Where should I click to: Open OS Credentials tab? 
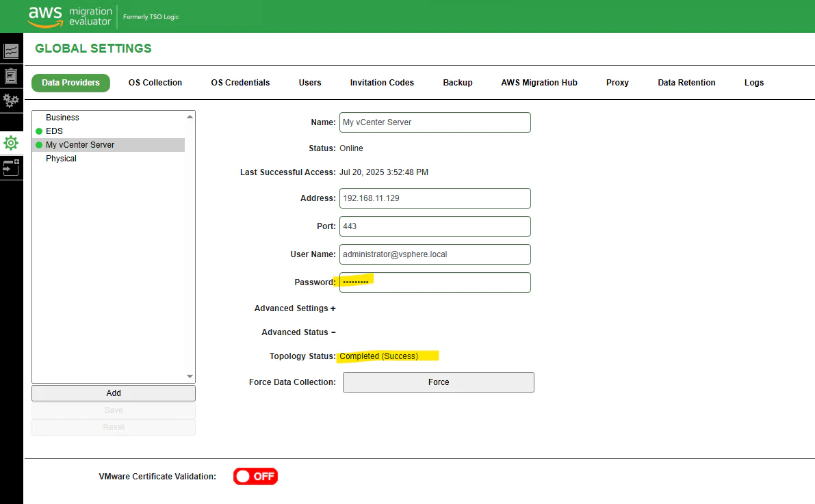point(240,83)
